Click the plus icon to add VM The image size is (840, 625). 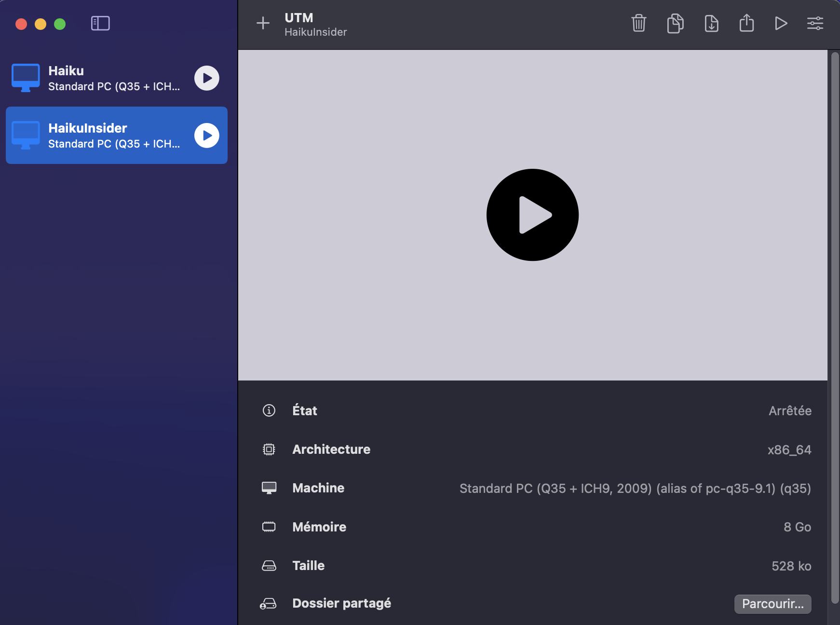[x=263, y=23]
